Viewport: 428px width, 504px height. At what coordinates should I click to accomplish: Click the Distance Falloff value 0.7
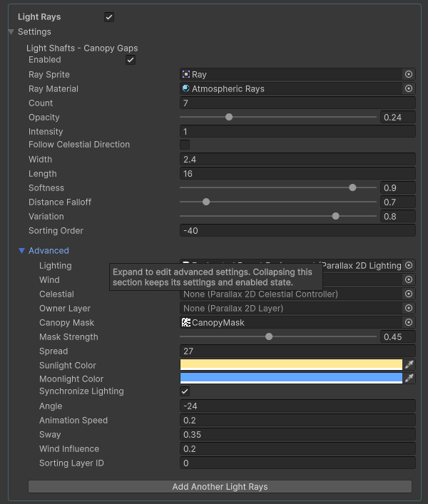click(398, 202)
